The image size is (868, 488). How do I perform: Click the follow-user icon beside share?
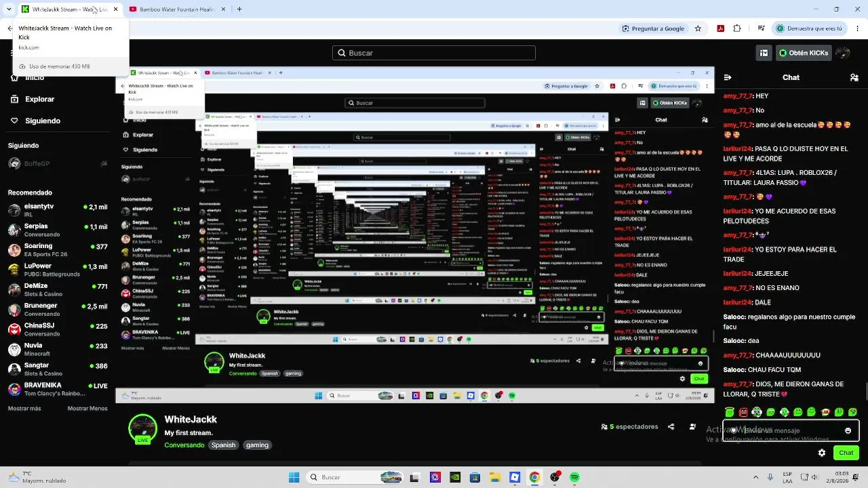692,427
